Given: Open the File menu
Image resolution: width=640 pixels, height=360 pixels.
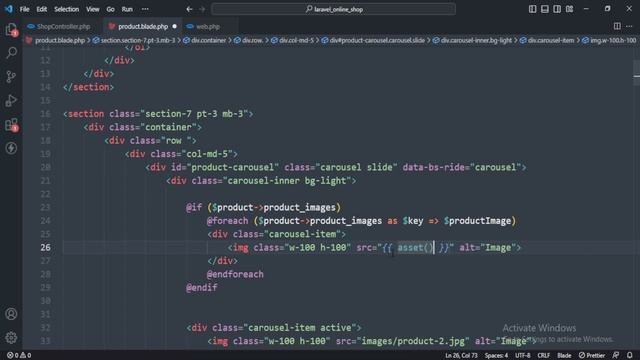Looking at the screenshot, I should coord(24,9).
